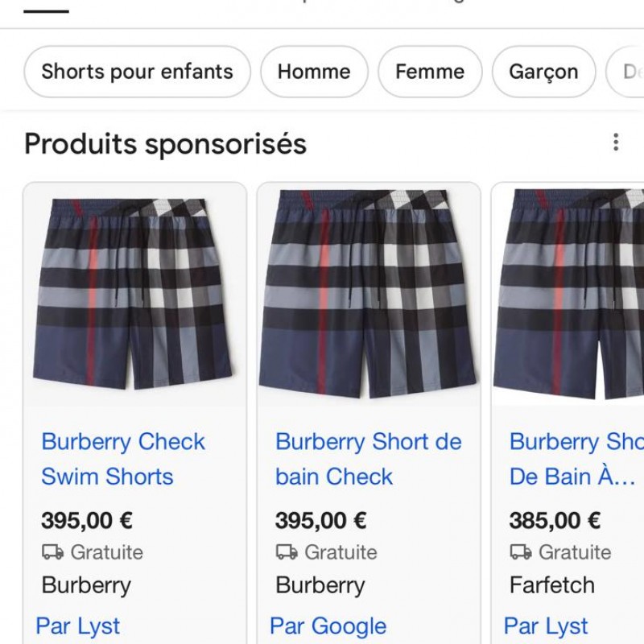Open the "Burberry Short de bain Check" link
The height and width of the screenshot is (644, 644).
pyautogui.click(x=368, y=459)
